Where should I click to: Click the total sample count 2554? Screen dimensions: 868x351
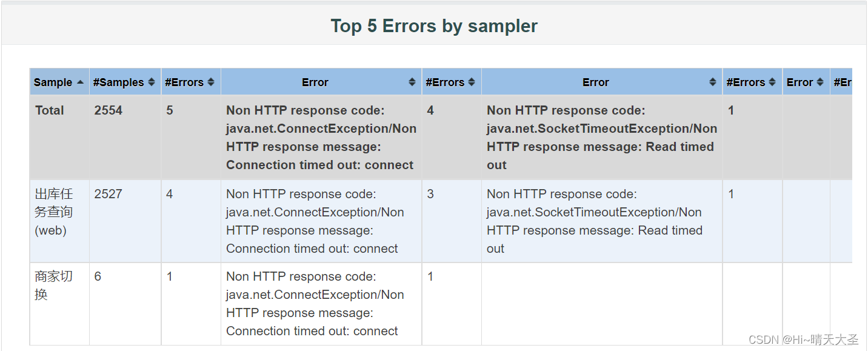(109, 110)
